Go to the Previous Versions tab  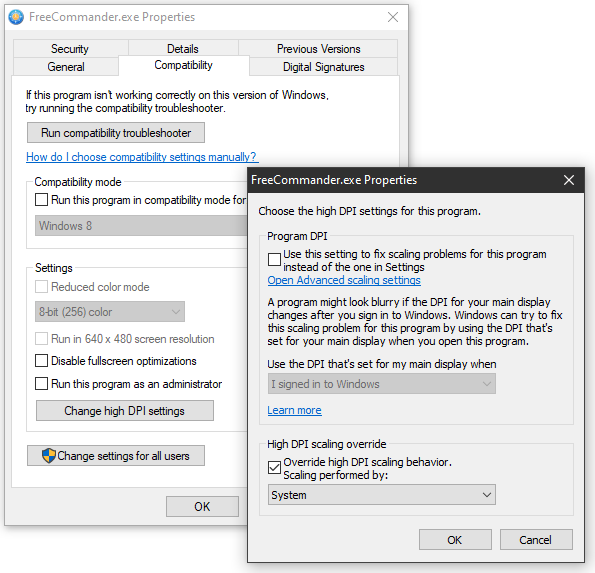pos(318,49)
